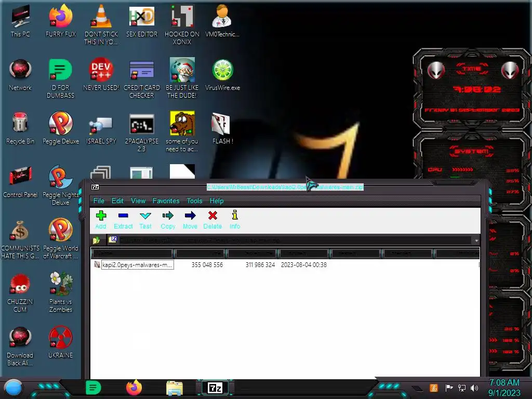Run the Test archive tool

145,220
